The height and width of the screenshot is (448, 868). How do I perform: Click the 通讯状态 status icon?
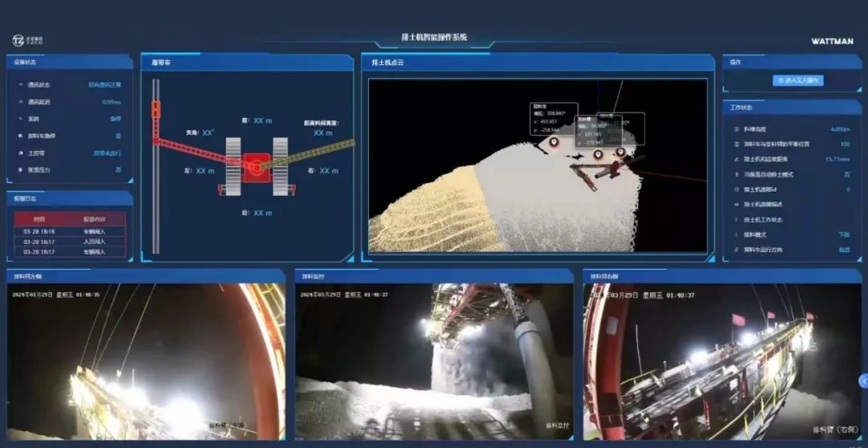[19, 84]
